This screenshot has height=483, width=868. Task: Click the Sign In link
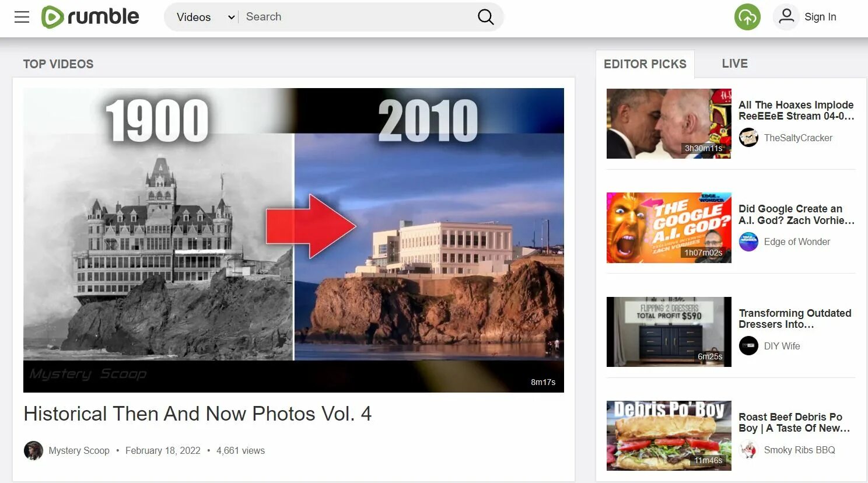[820, 17]
